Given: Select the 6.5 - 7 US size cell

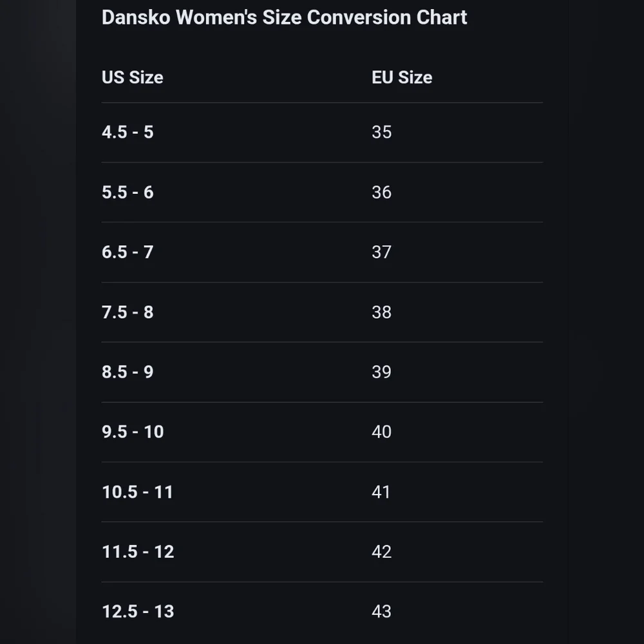Looking at the screenshot, I should click(128, 252).
